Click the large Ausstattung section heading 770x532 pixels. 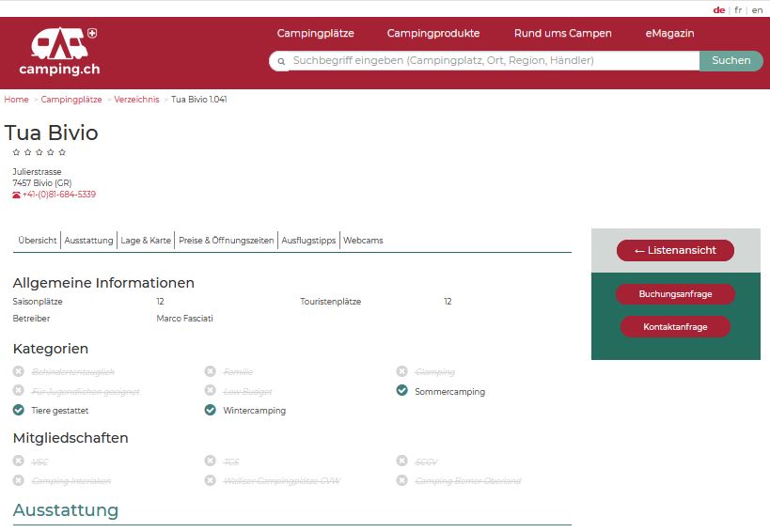[65, 510]
